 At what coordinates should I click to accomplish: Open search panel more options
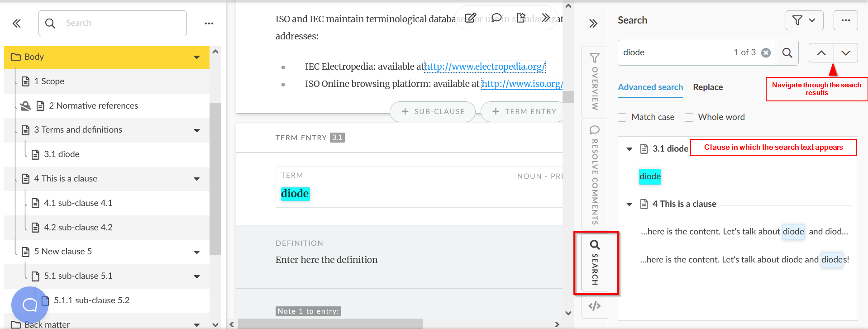pos(845,20)
